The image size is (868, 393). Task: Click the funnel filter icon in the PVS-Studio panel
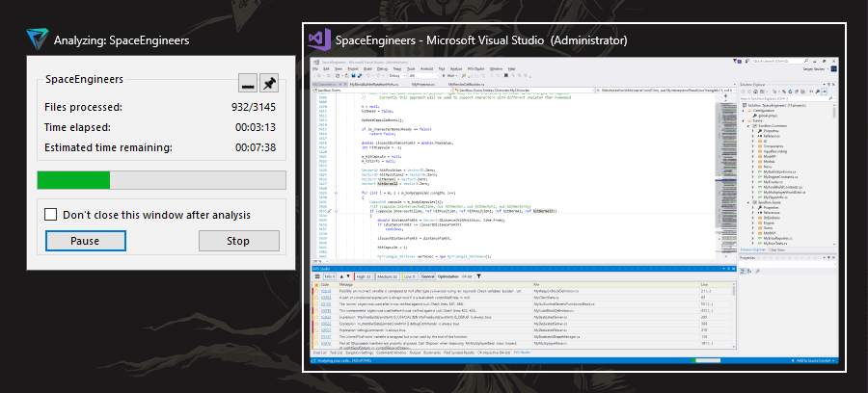[x=478, y=276]
